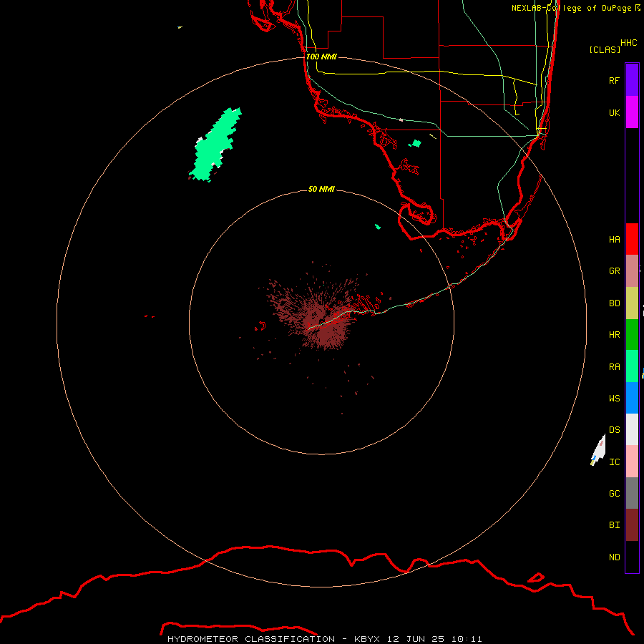Viewport: 644px width, 644px height.
Task: Select the pink IC color swatch
Action: (x=632, y=462)
